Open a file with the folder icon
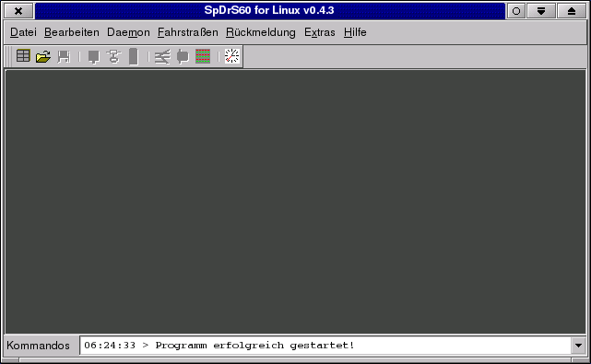 click(x=43, y=56)
